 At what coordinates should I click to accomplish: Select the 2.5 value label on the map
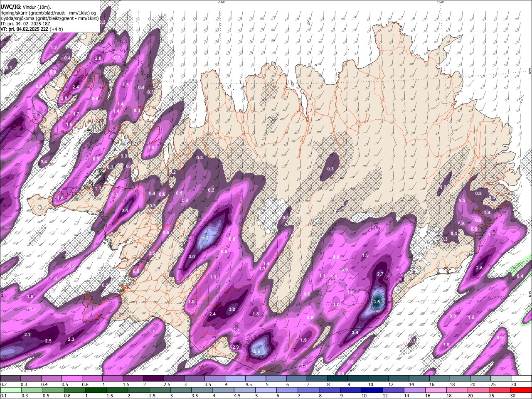(x=48, y=341)
